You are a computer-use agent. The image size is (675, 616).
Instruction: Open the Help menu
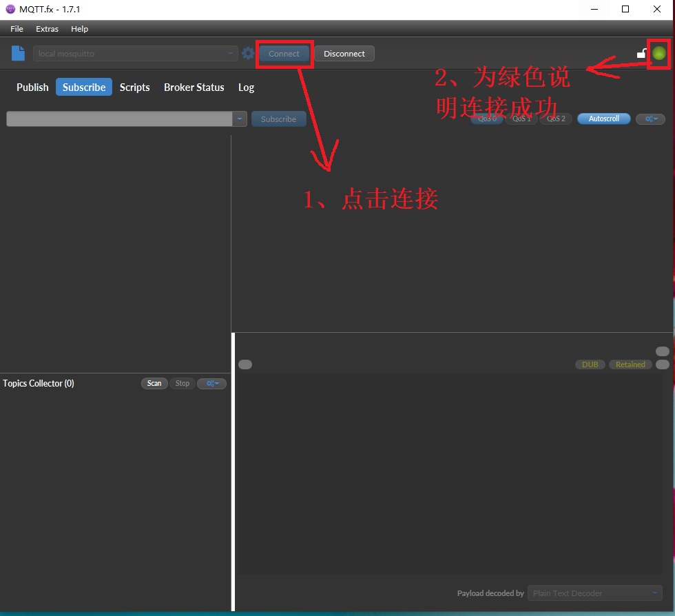[80, 29]
